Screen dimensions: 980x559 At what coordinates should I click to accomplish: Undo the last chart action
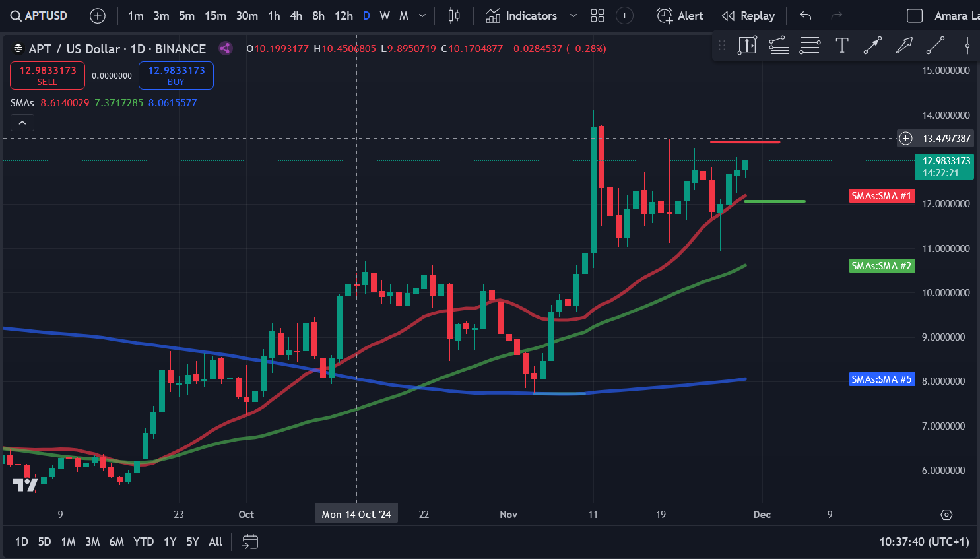tap(806, 16)
